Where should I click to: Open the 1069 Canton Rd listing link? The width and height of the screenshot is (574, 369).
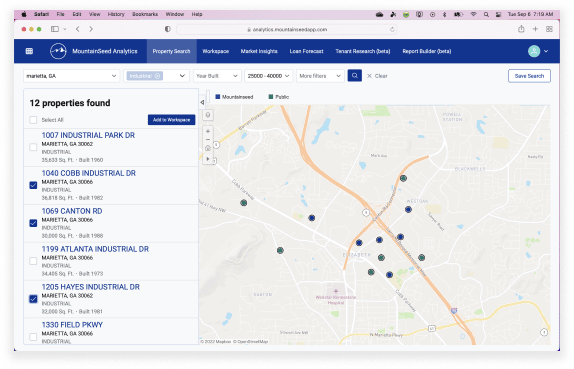coord(72,211)
